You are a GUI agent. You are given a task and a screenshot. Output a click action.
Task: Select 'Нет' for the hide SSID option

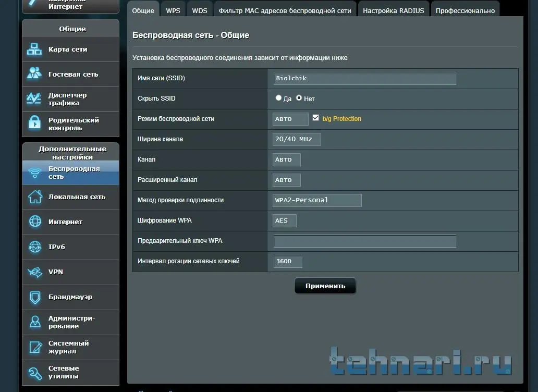(299, 98)
